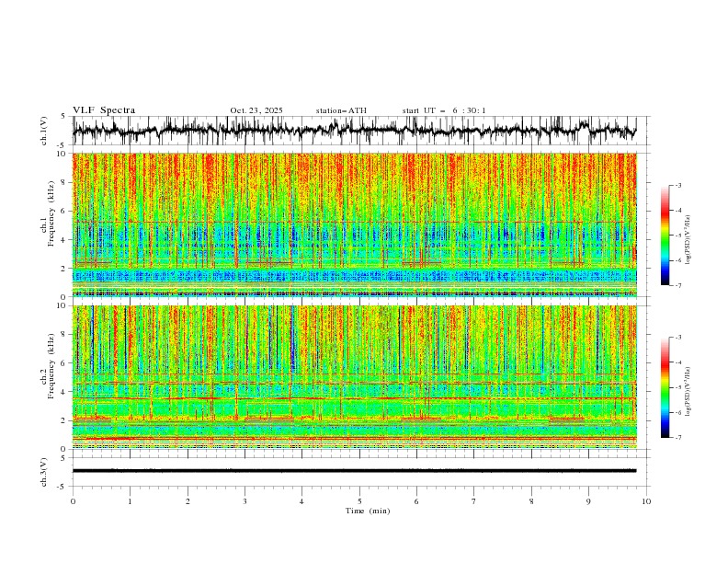Click the "-5" value on ch.1 colorbar

678,236
